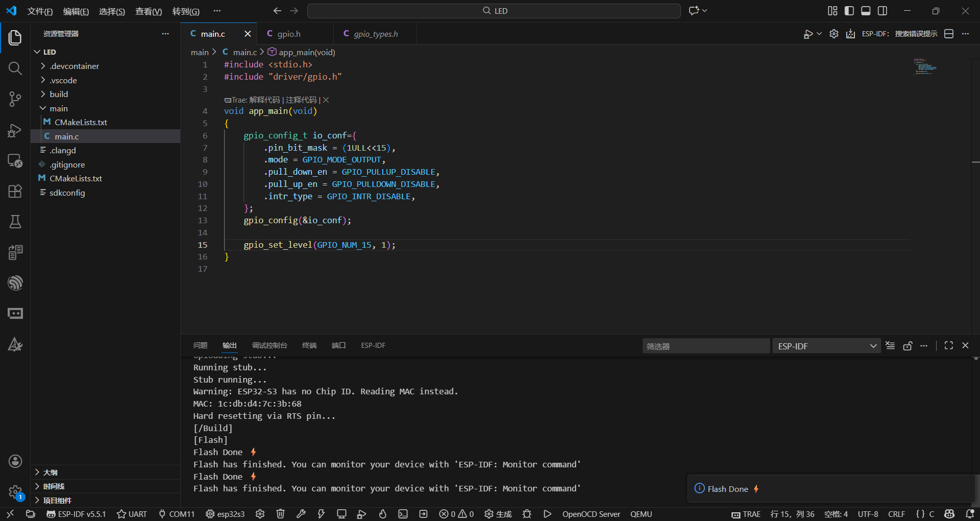Open the Remote Explorer view

click(x=15, y=160)
